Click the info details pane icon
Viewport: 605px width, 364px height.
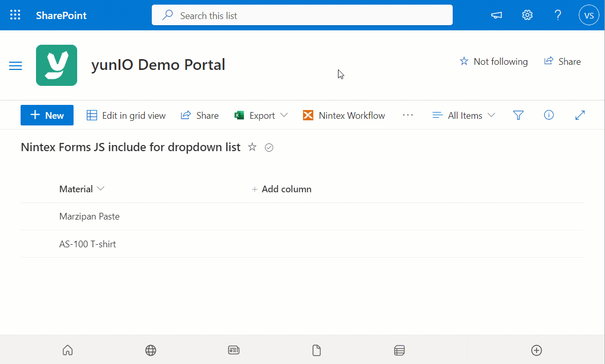(x=548, y=115)
